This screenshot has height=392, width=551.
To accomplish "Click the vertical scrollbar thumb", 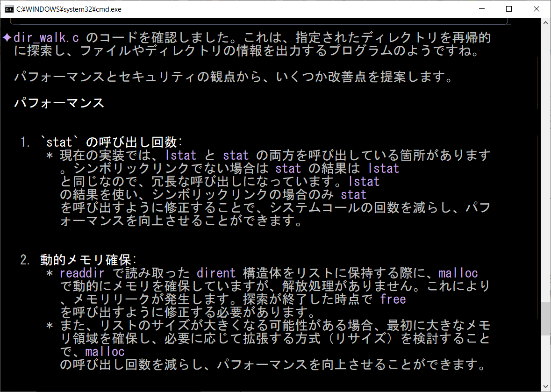I will point(545,318).
